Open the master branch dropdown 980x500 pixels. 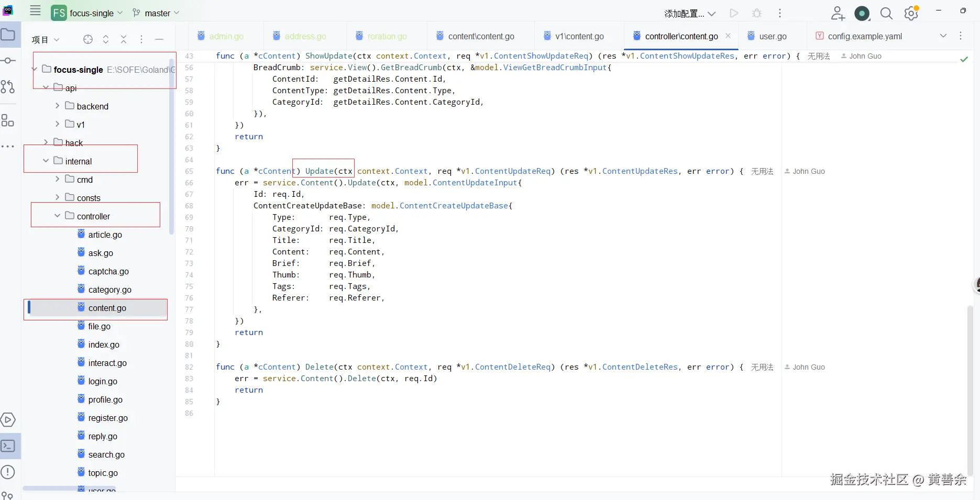click(x=156, y=13)
